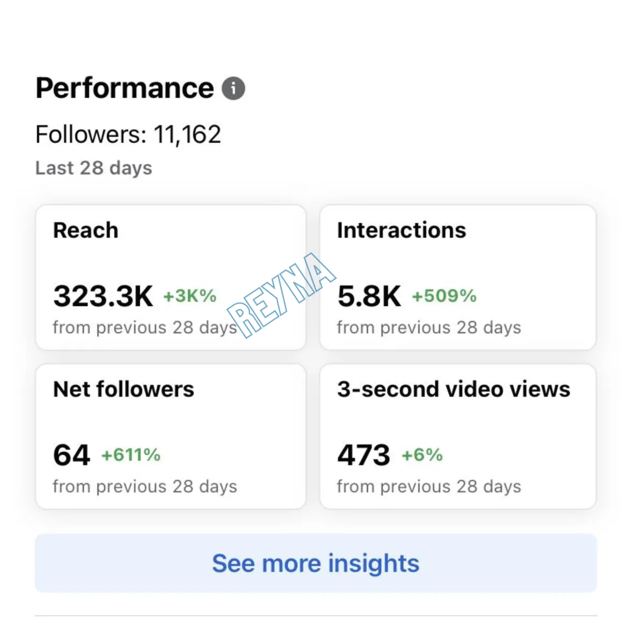Click the Performance section heading

click(x=125, y=88)
